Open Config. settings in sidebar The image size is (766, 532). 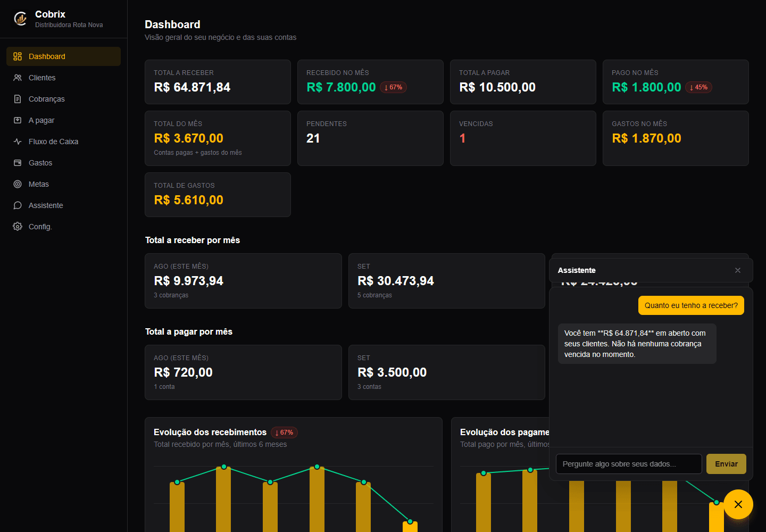[63, 227]
